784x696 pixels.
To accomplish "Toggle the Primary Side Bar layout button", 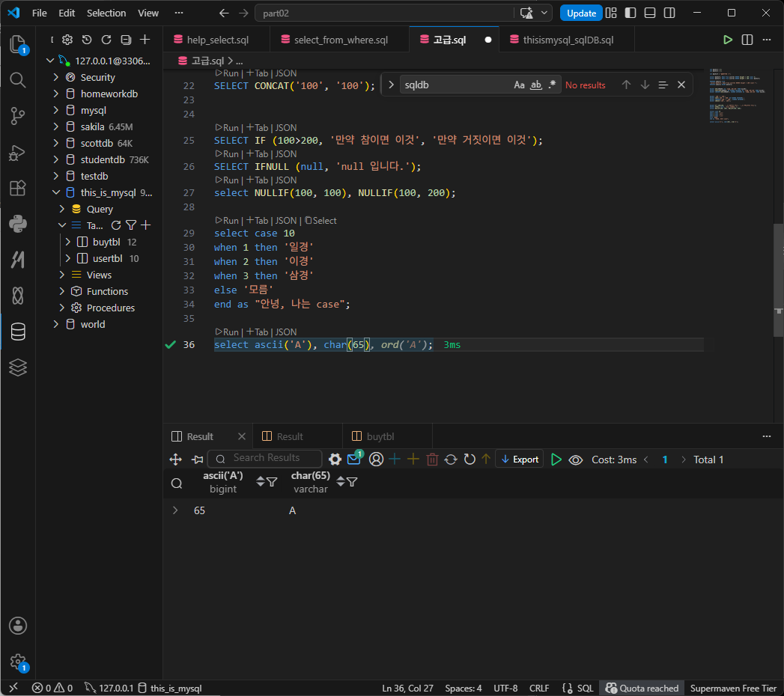I will pos(630,13).
